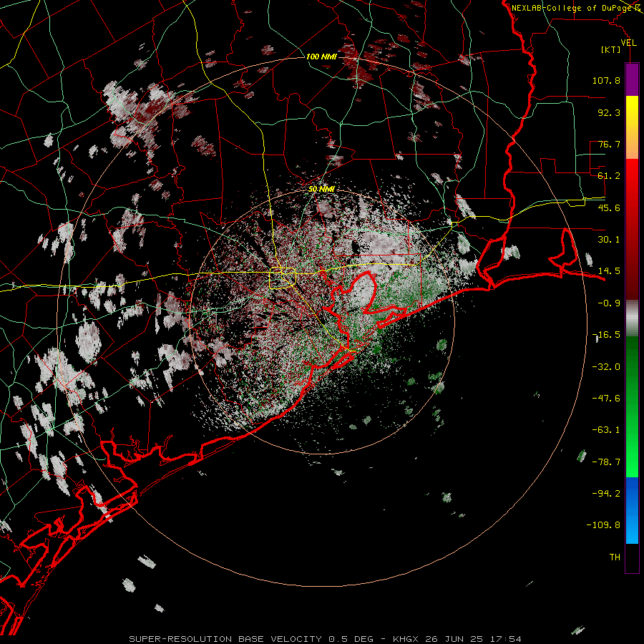Click the -109.8 scale value
Viewport: 644px width, 644px height.
(x=603, y=525)
